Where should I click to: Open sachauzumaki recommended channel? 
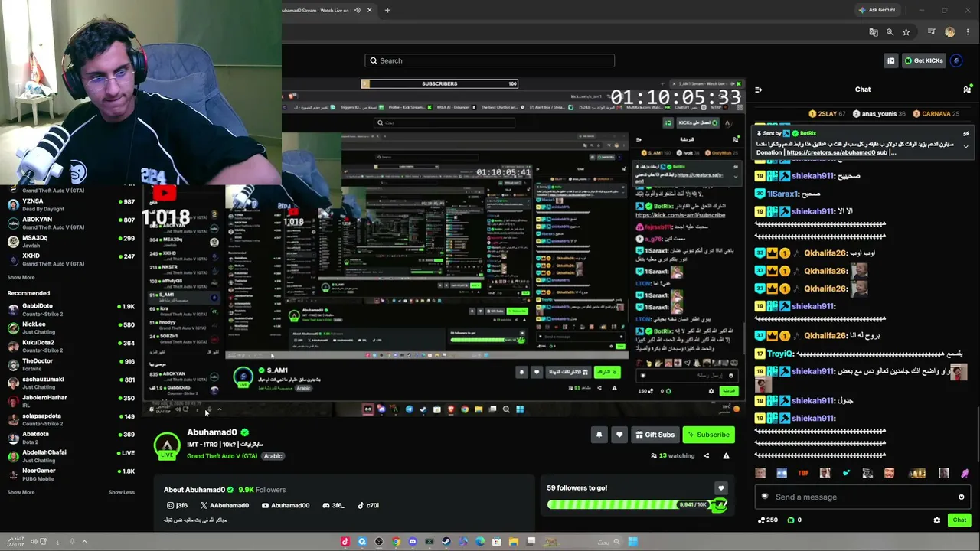click(x=70, y=383)
